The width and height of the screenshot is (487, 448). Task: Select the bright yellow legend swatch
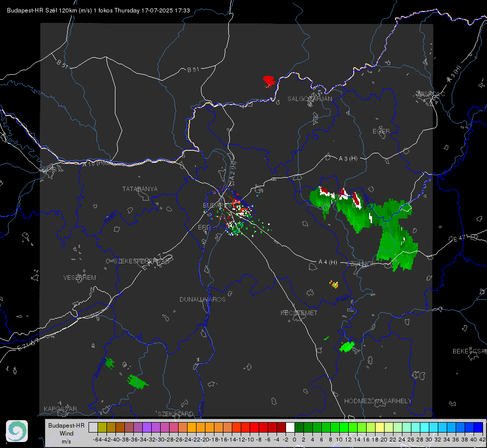click(380, 427)
